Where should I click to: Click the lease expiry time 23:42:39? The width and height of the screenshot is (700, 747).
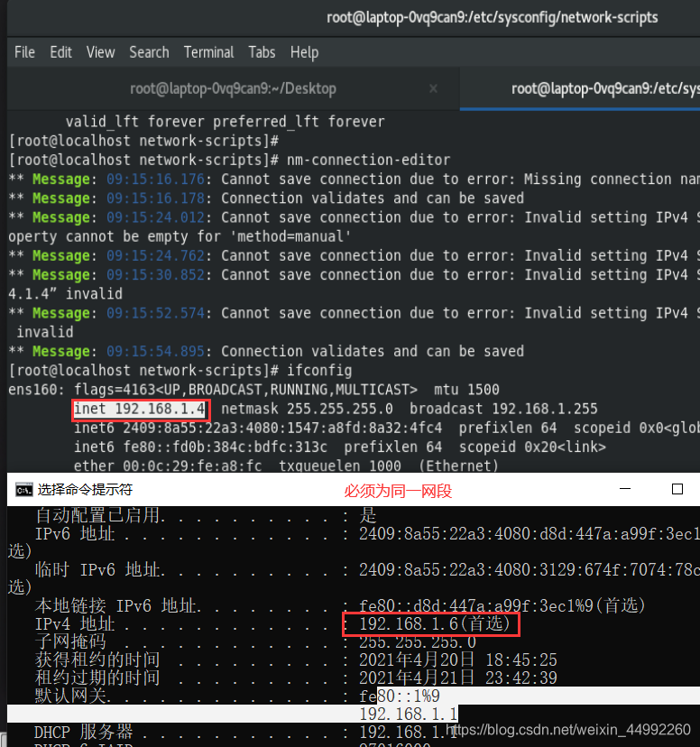[521, 678]
